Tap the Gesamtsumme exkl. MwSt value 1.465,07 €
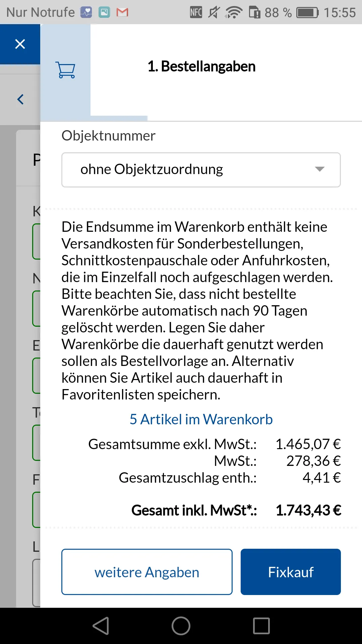This screenshot has height=644, width=362. [x=308, y=444]
